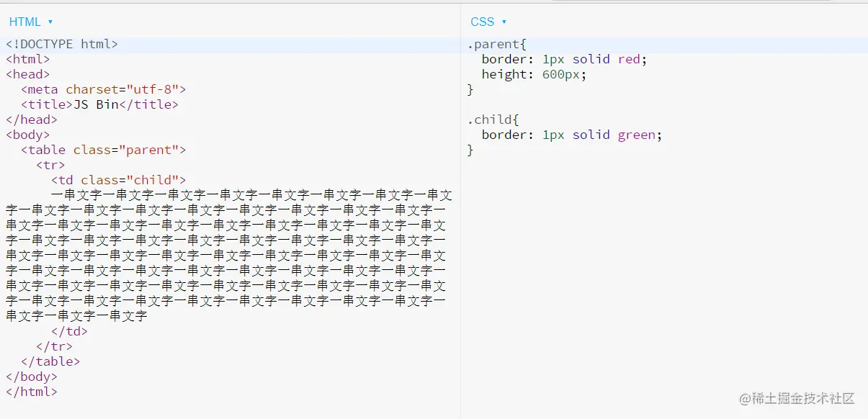Click the <td class="child"> line
The height and width of the screenshot is (419, 868).
coord(119,180)
